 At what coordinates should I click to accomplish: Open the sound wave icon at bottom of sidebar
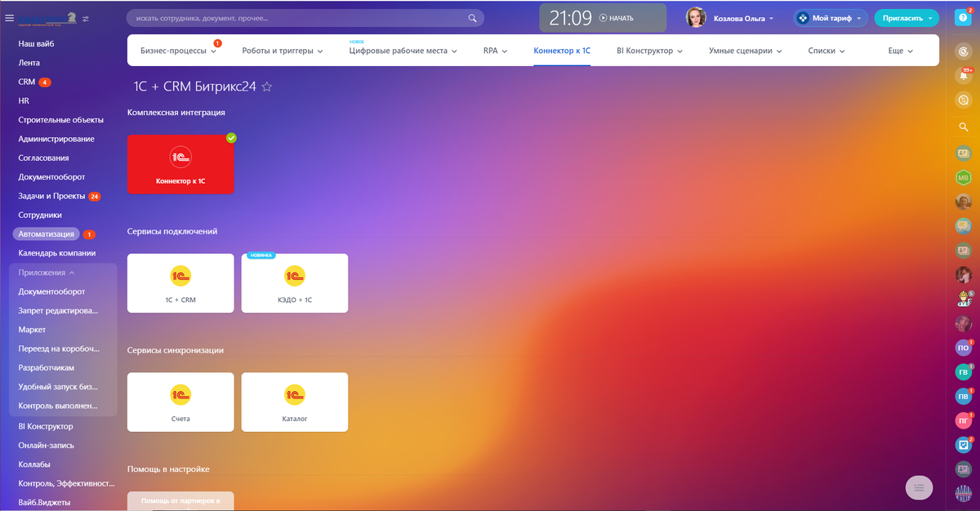click(964, 494)
